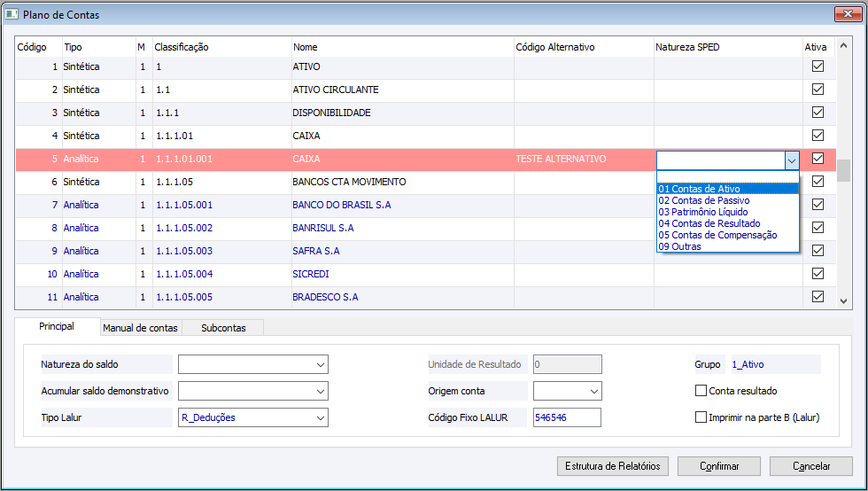Click the Tipo column header
This screenshot has width=868, height=491.
point(98,47)
